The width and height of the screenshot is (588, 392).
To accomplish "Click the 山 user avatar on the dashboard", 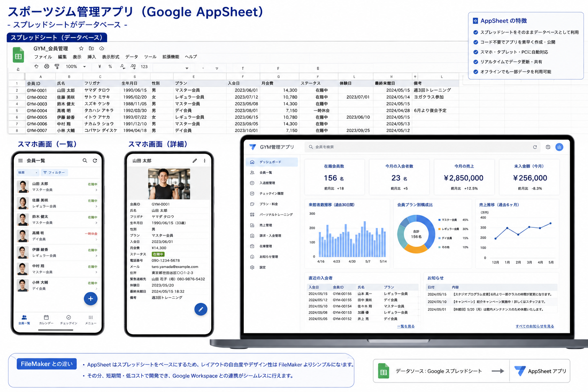I will coord(559,147).
